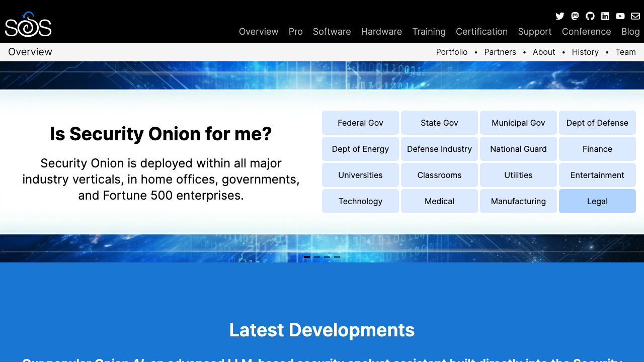Go to the Certification menu item
The image size is (644, 362).
tap(481, 32)
